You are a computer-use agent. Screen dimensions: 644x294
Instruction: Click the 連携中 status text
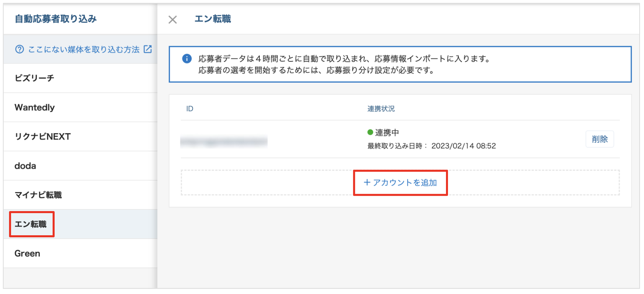[387, 133]
